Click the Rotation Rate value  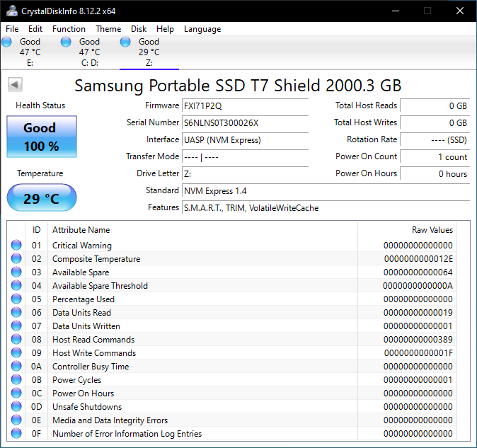pos(435,140)
